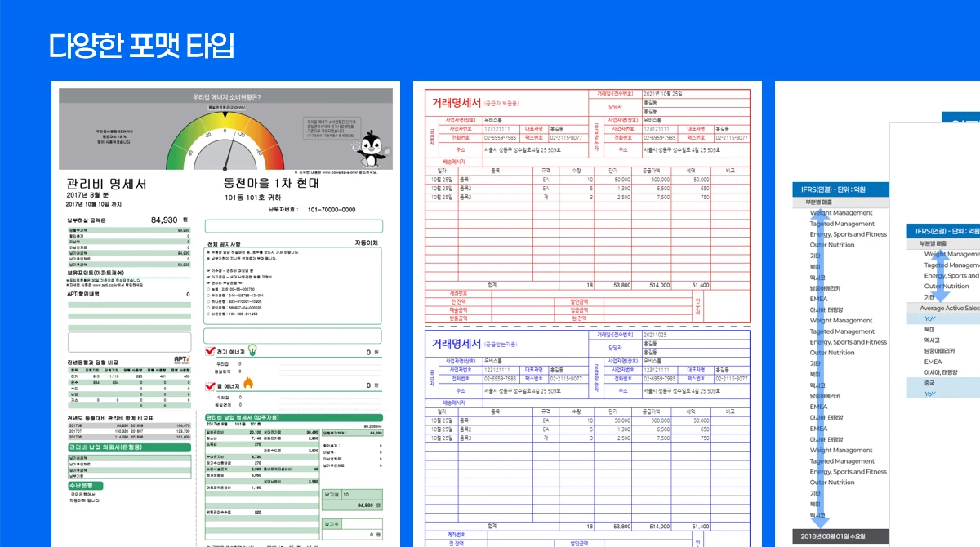Viewport: 980px width, 547px height.
Task: Click the green 관리비 납입 의뢰서(은행용) header
Action: 129,447
